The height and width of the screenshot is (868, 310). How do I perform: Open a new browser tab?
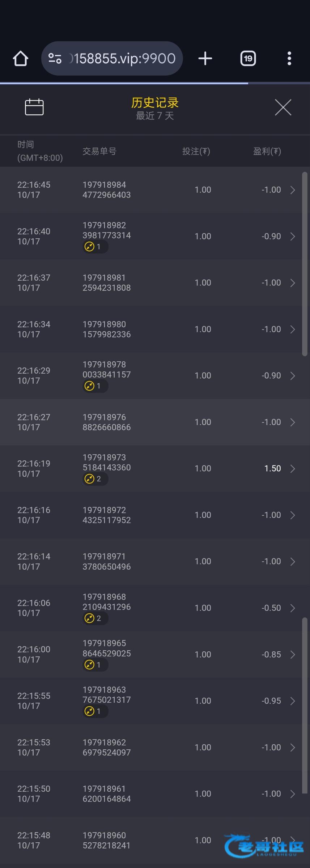pos(205,59)
